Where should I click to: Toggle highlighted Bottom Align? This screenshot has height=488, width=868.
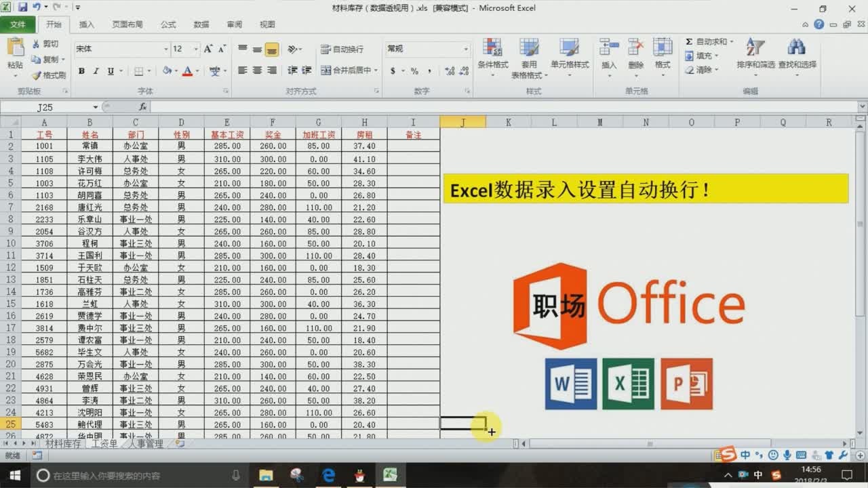pyautogui.click(x=272, y=49)
